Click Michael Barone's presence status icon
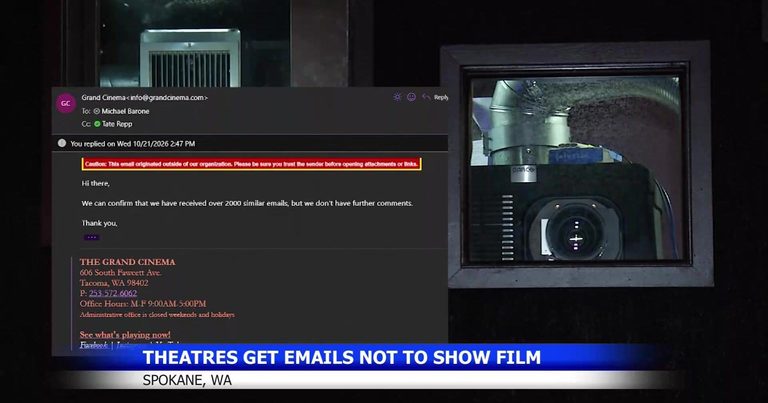Image resolution: width=768 pixels, height=403 pixels. pos(96,111)
